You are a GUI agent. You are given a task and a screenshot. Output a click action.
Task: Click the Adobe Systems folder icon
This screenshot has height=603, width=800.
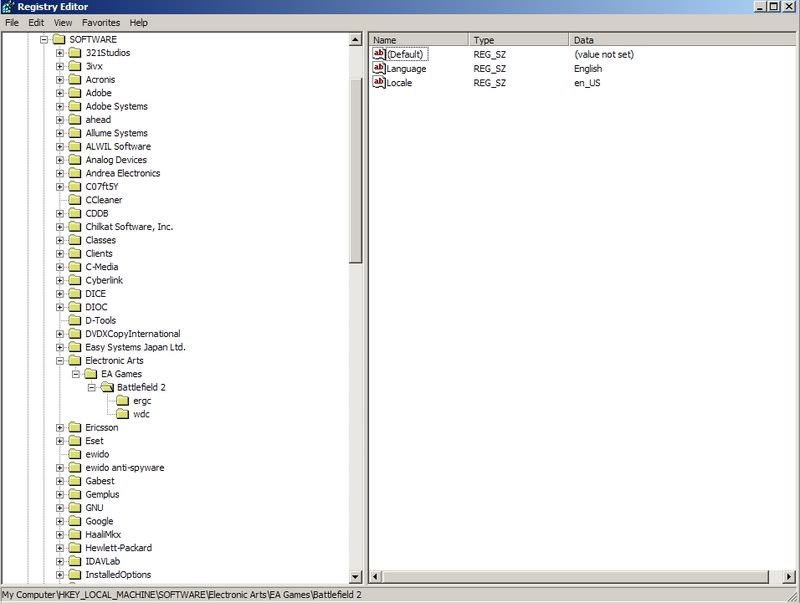click(75, 106)
